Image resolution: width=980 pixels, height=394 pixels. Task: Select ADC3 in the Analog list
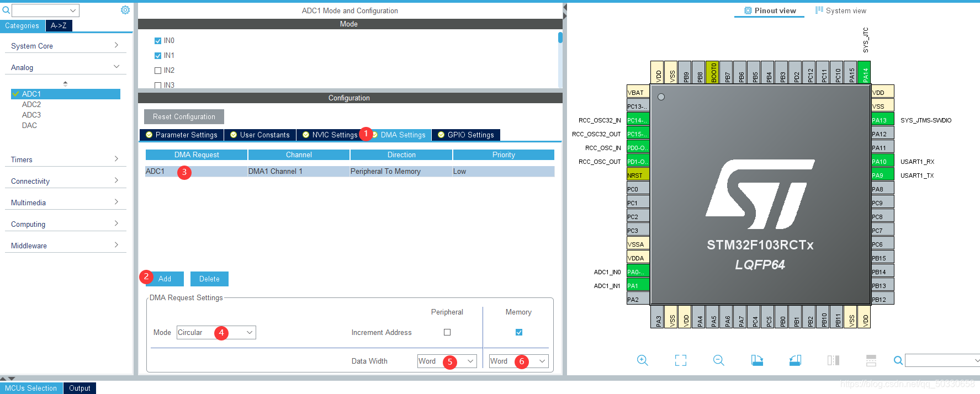pos(31,115)
